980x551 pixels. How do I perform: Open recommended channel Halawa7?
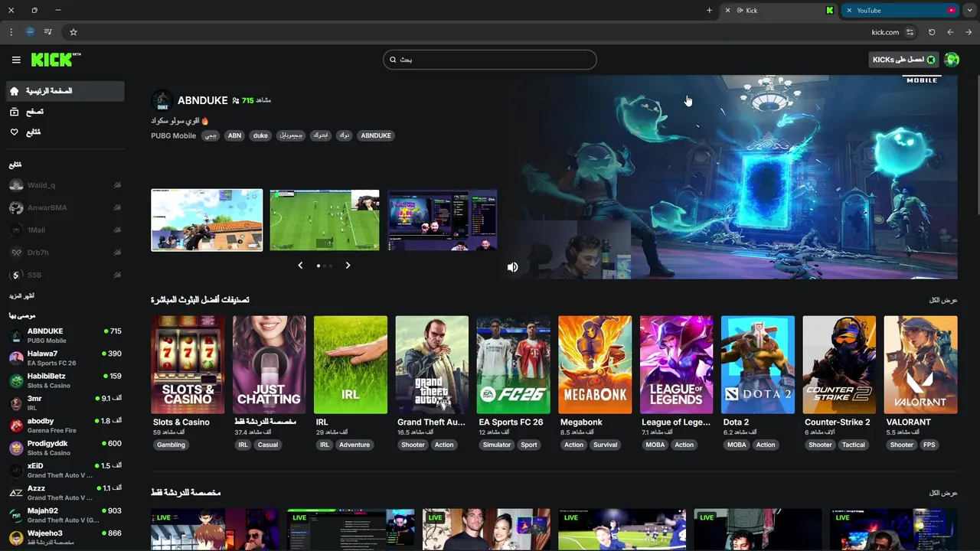[65, 358]
